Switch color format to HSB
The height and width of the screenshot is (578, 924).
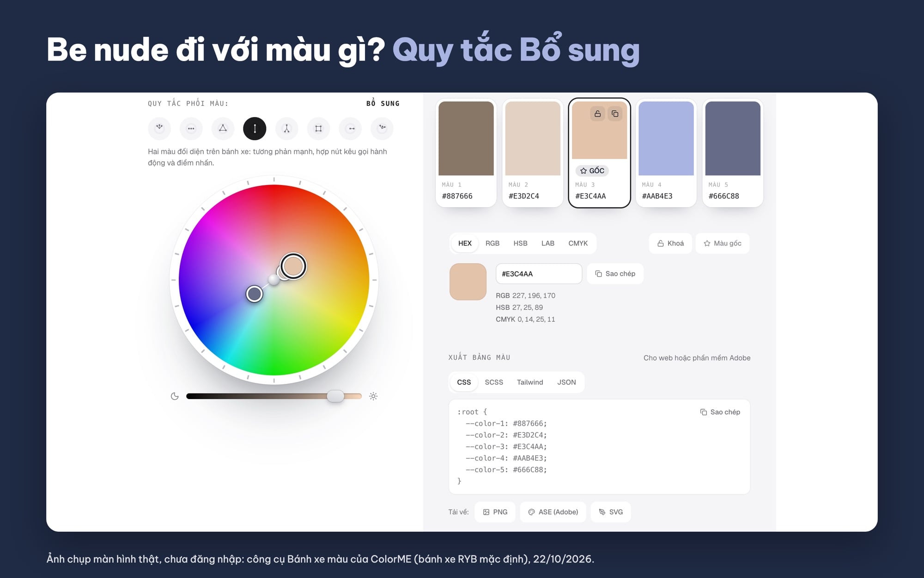tap(520, 243)
